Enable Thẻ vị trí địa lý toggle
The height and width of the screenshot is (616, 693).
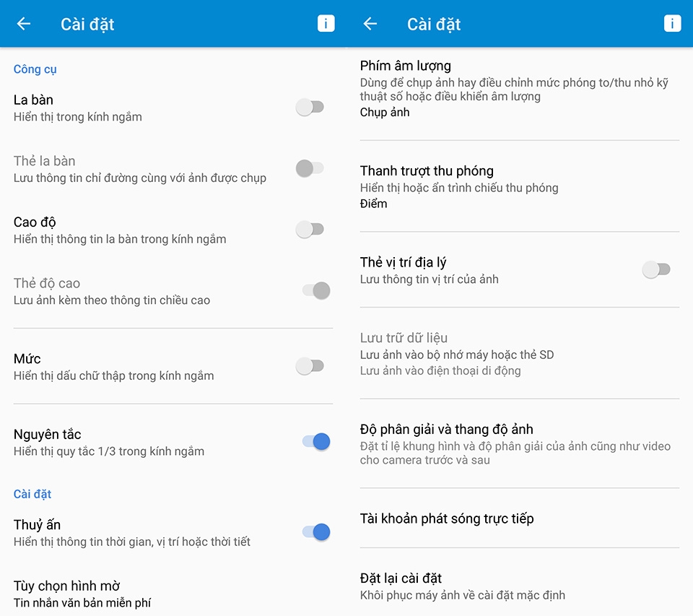click(656, 269)
